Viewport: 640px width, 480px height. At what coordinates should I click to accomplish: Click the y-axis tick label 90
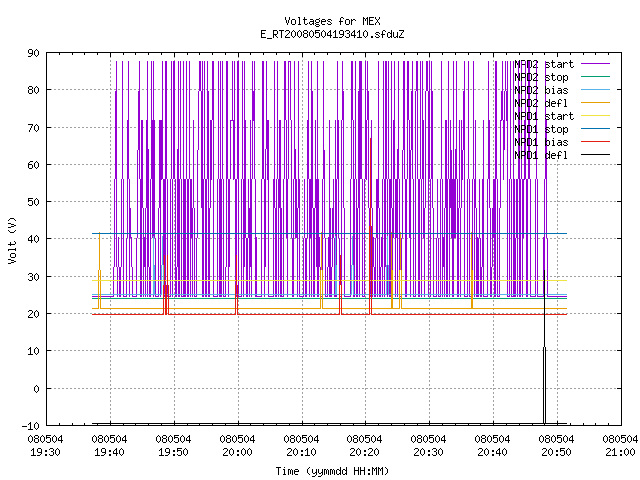(34, 53)
